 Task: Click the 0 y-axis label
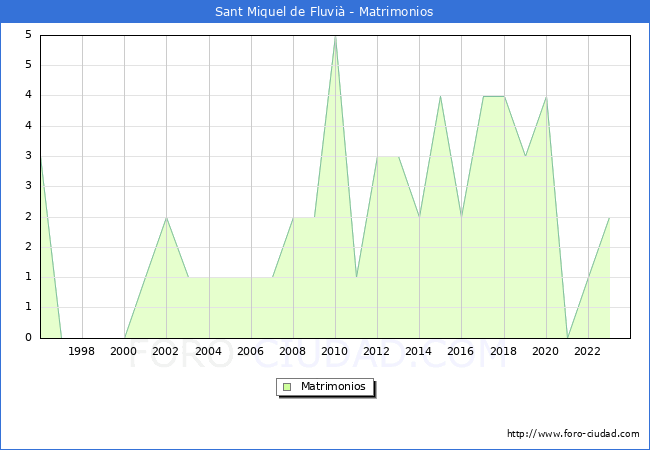28,337
